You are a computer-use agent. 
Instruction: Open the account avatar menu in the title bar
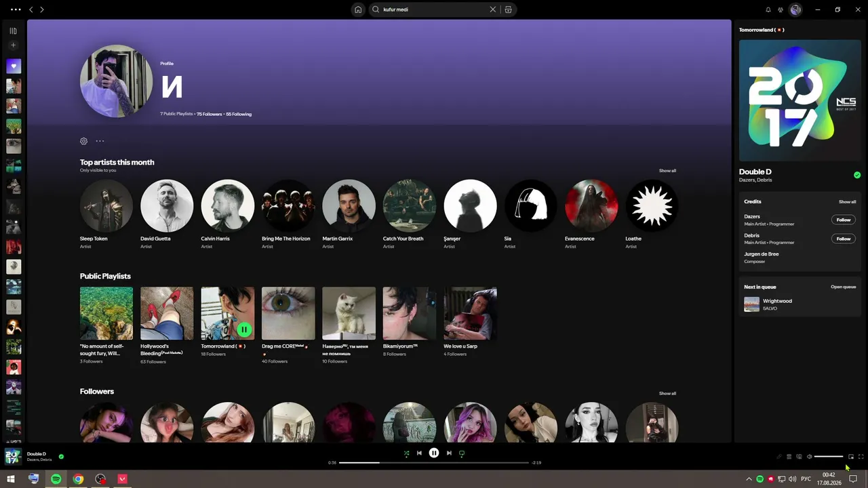795,9
